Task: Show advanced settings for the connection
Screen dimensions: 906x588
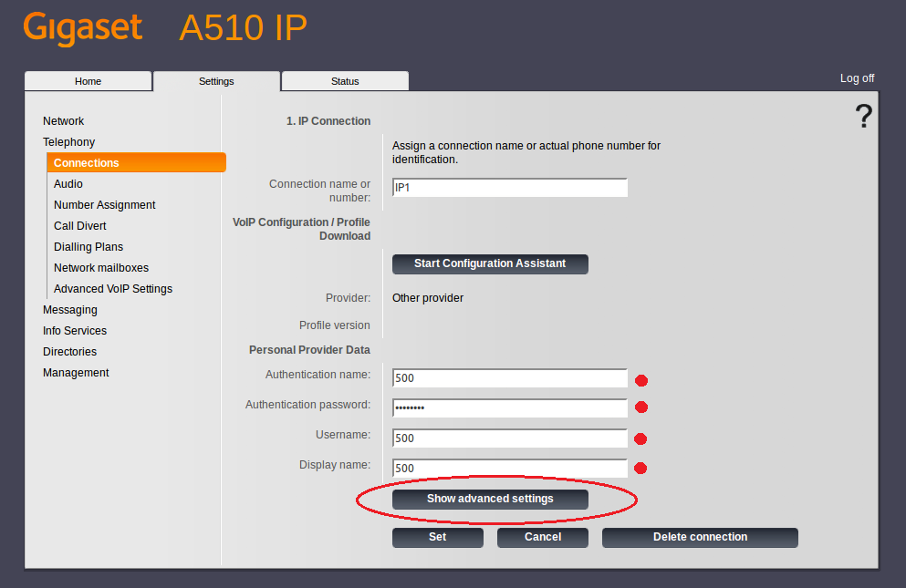Action: (490, 499)
